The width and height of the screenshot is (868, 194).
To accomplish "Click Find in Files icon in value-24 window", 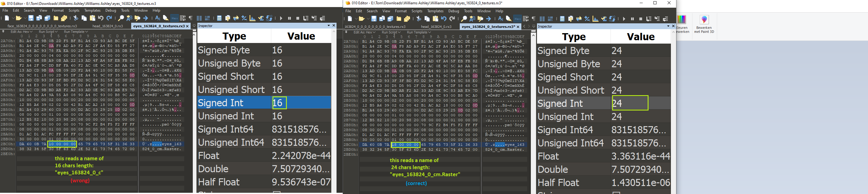I will pos(481,19).
